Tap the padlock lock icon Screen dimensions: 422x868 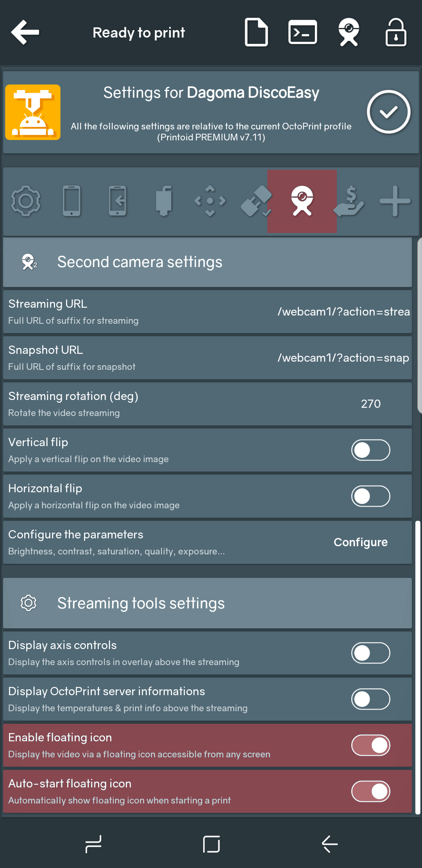[x=396, y=32]
